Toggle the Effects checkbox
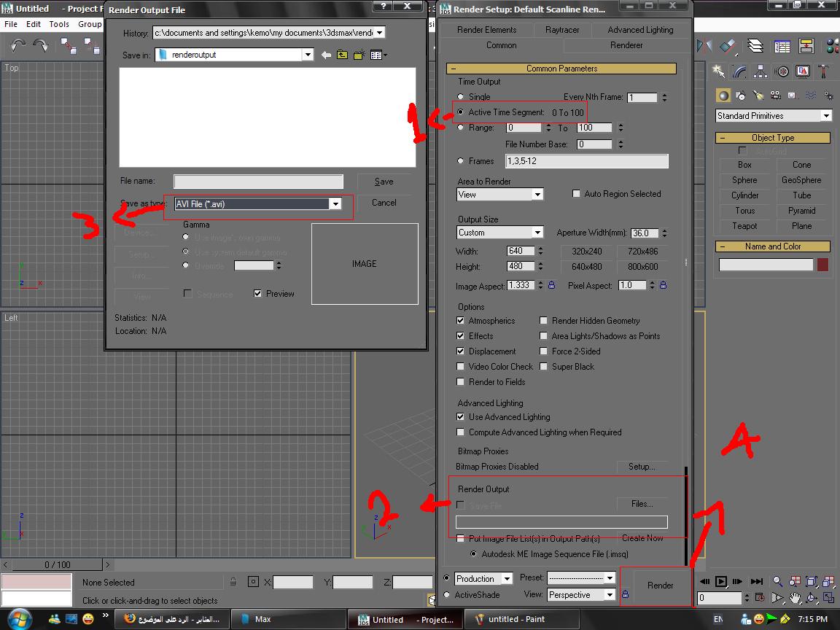Screen dimensions: 840x630 tap(460, 336)
